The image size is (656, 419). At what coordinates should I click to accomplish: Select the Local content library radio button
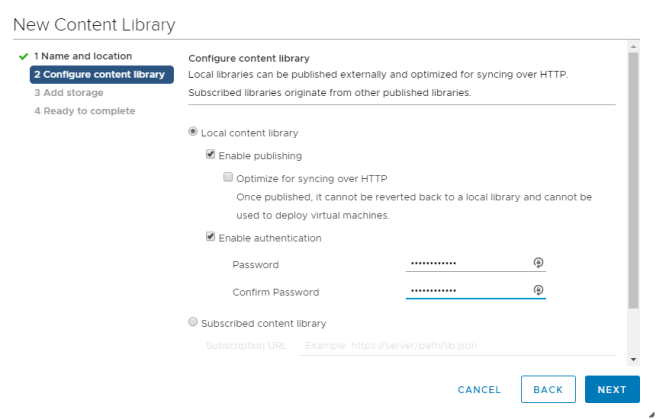click(x=193, y=132)
